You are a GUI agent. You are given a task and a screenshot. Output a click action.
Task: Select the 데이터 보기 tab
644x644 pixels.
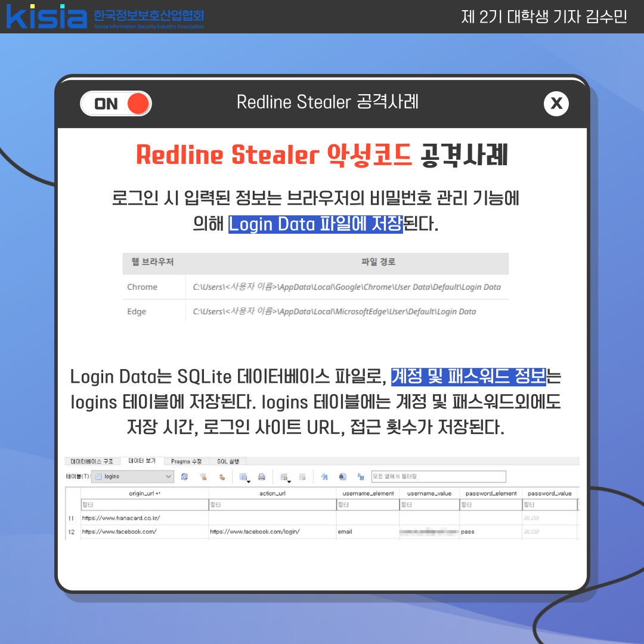[x=142, y=461]
